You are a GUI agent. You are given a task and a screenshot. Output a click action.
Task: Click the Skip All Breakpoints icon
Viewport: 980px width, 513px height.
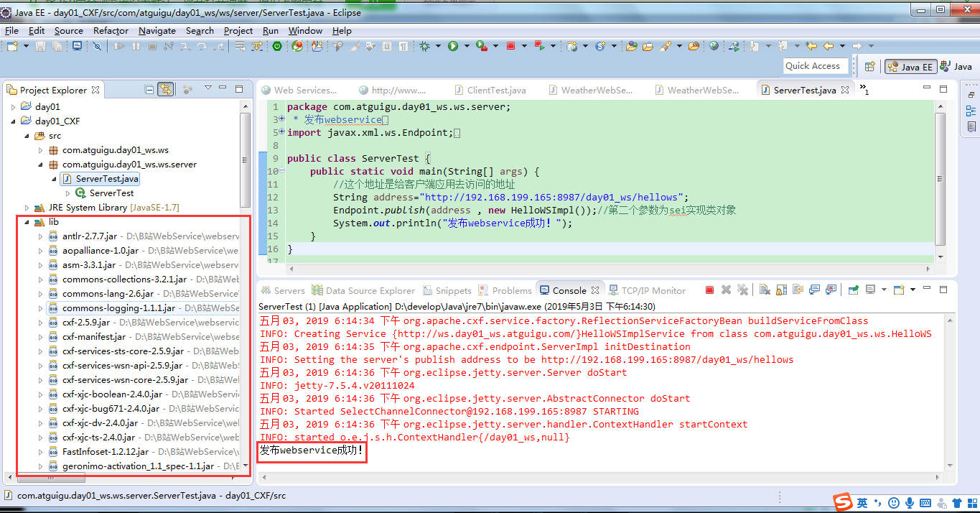(x=97, y=46)
